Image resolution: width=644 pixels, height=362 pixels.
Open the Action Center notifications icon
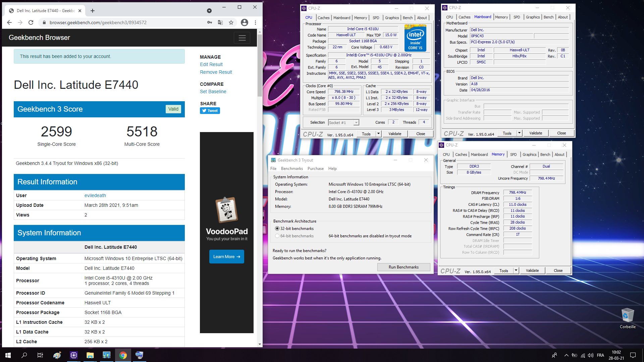[633, 355]
